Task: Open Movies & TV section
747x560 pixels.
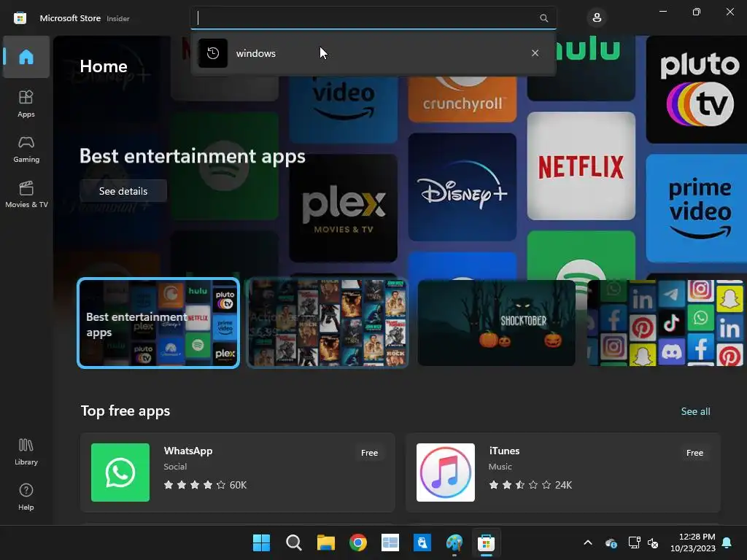Action: (26, 194)
